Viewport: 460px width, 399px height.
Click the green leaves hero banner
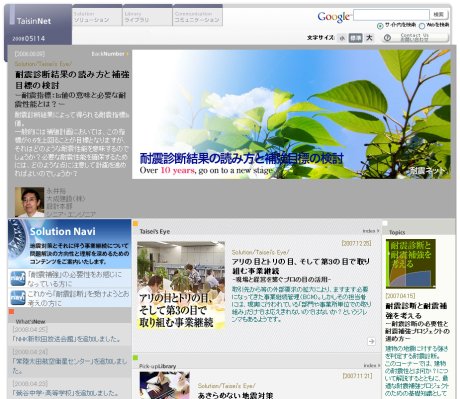(291, 114)
